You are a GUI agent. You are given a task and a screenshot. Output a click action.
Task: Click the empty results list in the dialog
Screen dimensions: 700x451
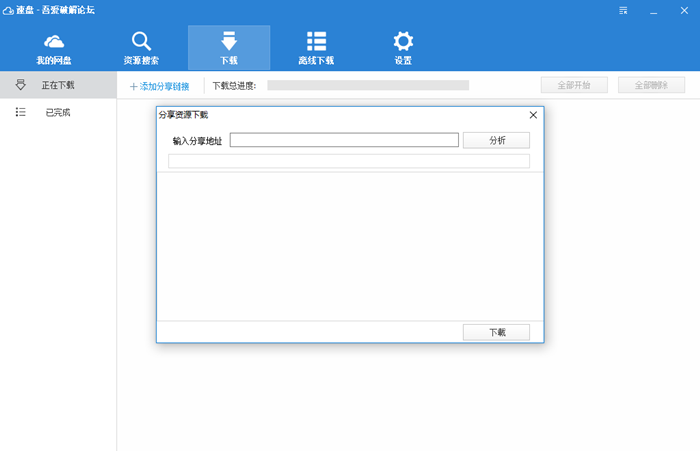(x=349, y=245)
